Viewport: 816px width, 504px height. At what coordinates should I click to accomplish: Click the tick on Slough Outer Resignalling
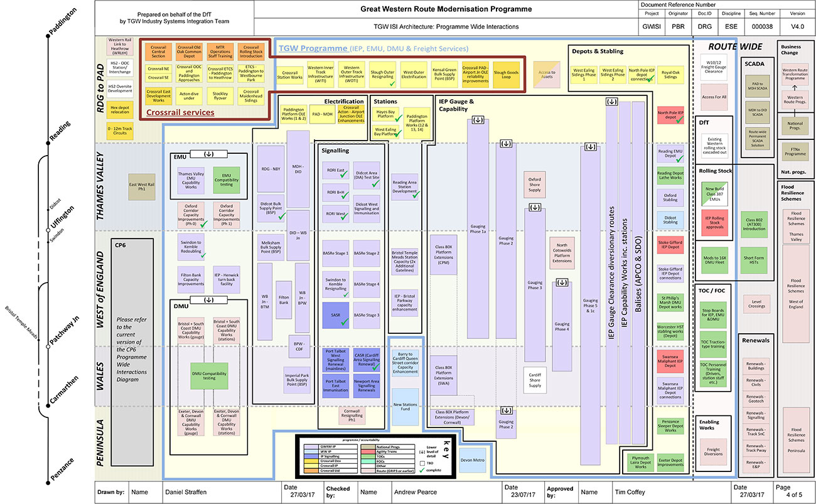(392, 83)
